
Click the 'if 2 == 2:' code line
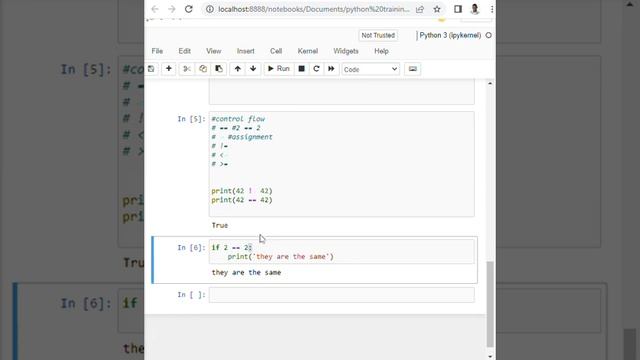pyautogui.click(x=232, y=247)
